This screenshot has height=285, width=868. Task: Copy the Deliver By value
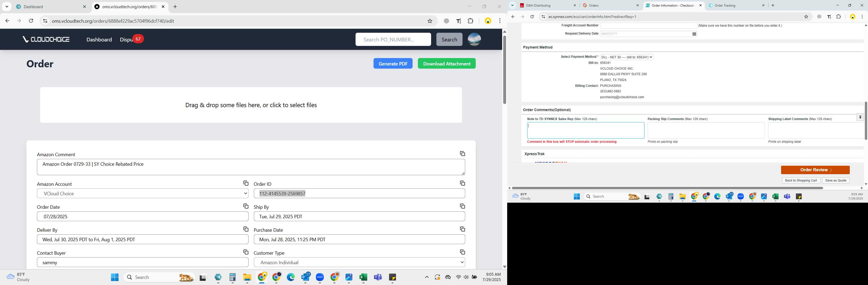(246, 229)
